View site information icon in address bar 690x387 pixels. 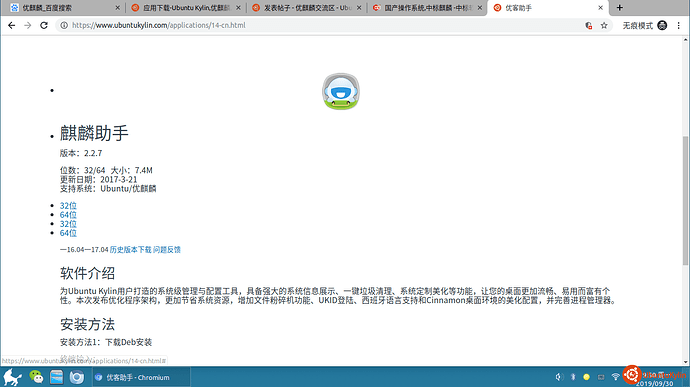pyautogui.click(x=64, y=26)
